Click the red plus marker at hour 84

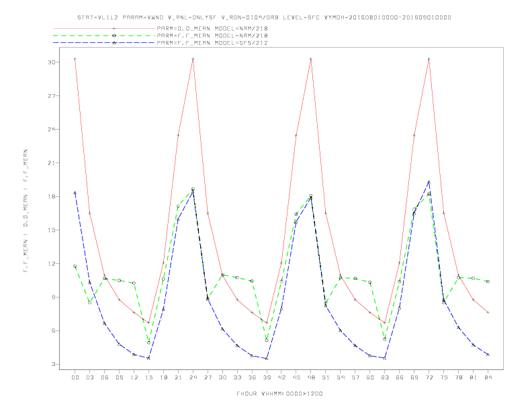click(x=488, y=313)
